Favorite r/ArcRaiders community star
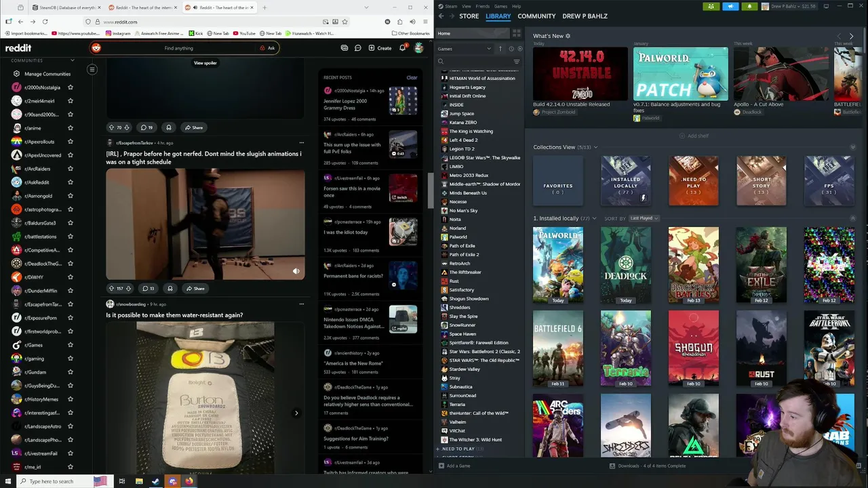The width and height of the screenshot is (868, 488). (70, 169)
